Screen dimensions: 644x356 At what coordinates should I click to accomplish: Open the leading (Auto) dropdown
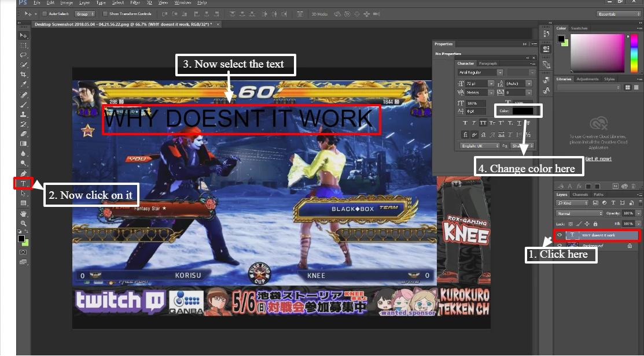(529, 84)
